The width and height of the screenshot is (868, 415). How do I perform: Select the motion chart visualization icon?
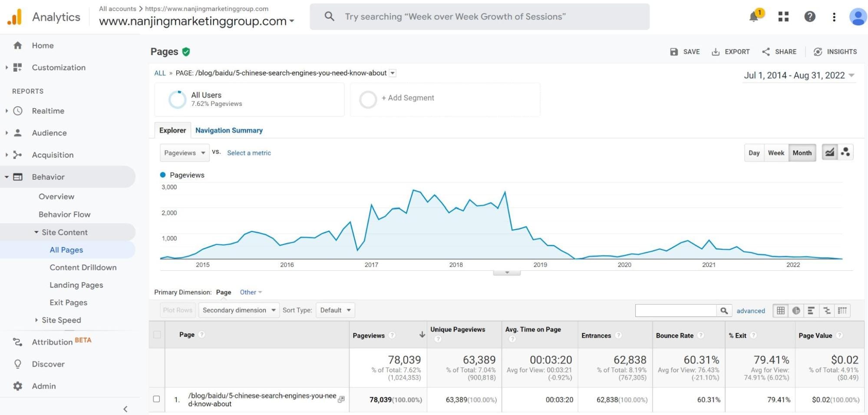pos(845,152)
